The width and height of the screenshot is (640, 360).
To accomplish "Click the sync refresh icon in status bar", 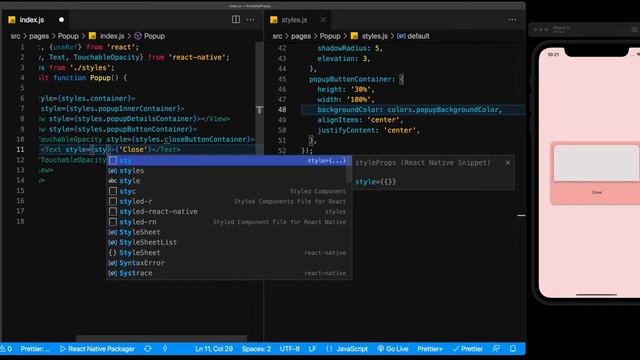I will 148,349.
